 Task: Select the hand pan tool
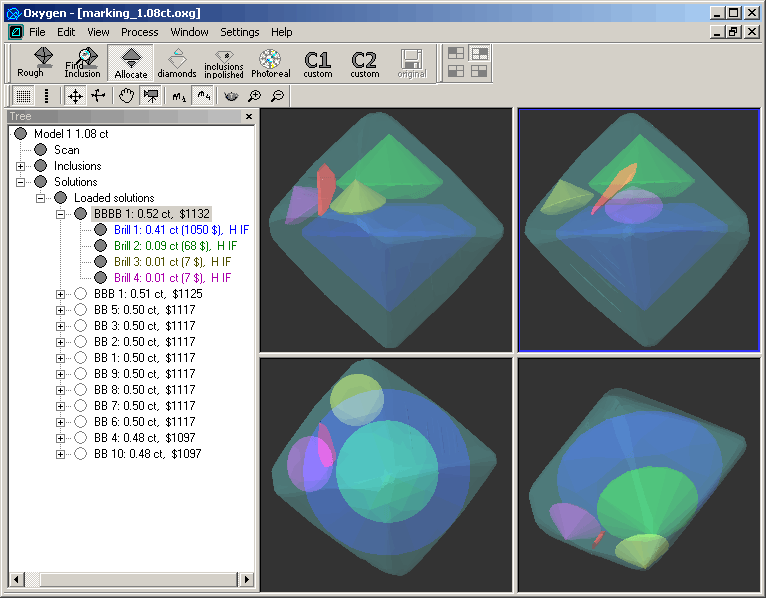pos(126,96)
